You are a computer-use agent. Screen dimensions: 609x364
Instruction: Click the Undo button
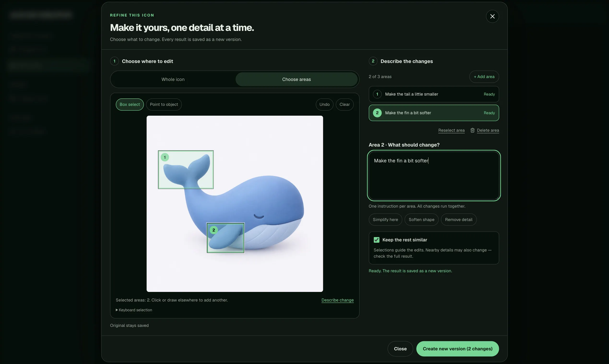pos(324,104)
